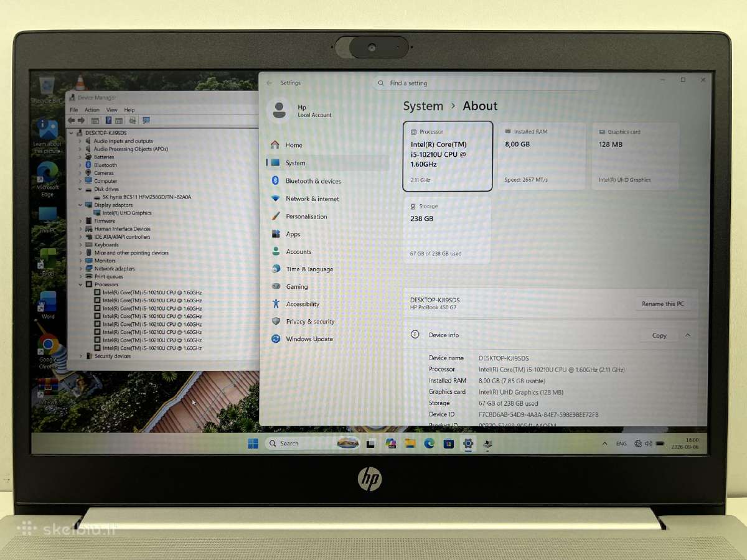Expand the Bluetooth device category
Screen dimensions: 747x560
tap(80, 165)
